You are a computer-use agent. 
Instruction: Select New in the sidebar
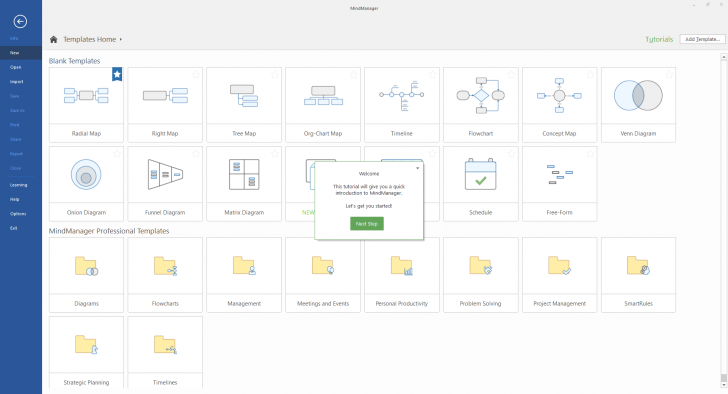tap(21, 53)
